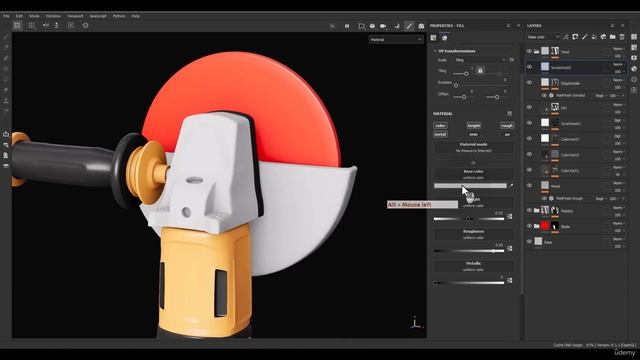This screenshot has width=640, height=360.
Task: Click the pause rendering icon in top toolbar
Action: coord(347,26)
